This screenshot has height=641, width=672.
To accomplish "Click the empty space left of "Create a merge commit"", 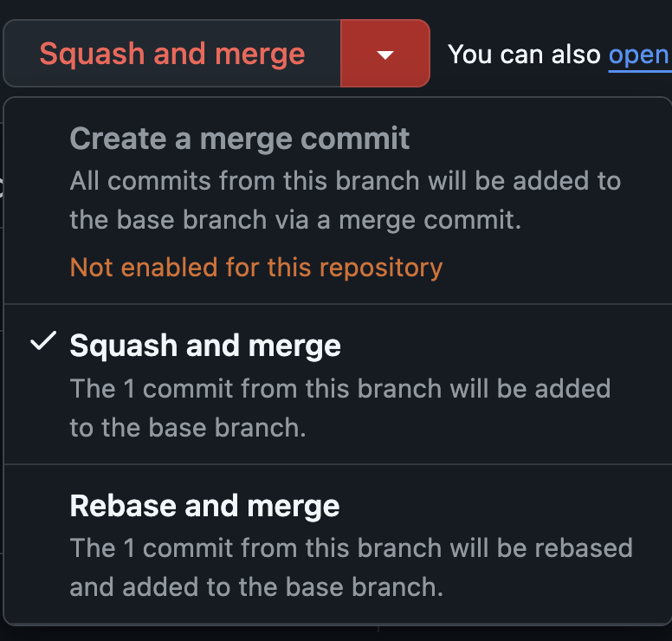I will pyautogui.click(x=36, y=139).
